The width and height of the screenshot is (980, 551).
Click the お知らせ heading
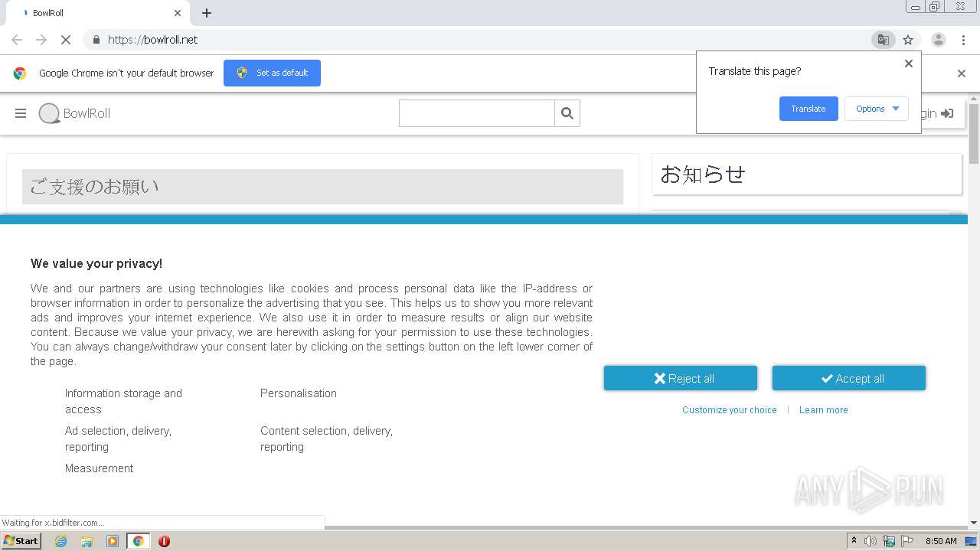pos(703,174)
